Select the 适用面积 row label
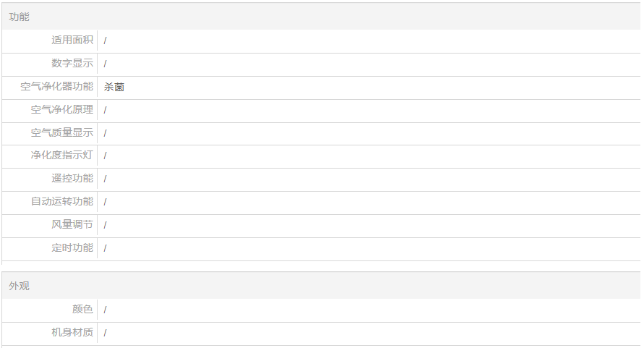 tap(72, 40)
